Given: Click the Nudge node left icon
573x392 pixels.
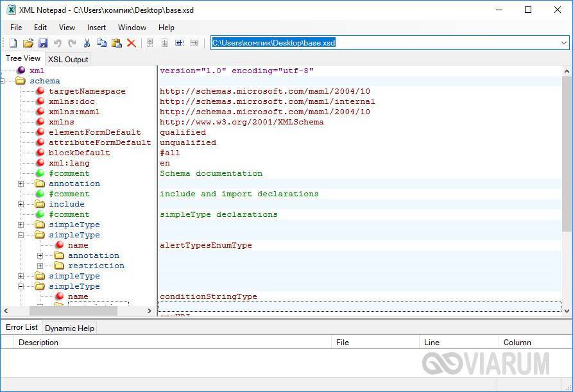Looking at the screenshot, I should (178, 43).
